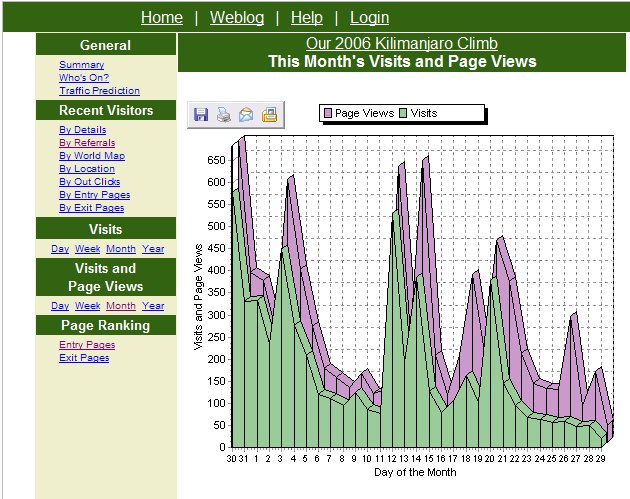Viewport: 630px width, 499px height.
Task: Open the Home menu item
Action: click(x=162, y=17)
